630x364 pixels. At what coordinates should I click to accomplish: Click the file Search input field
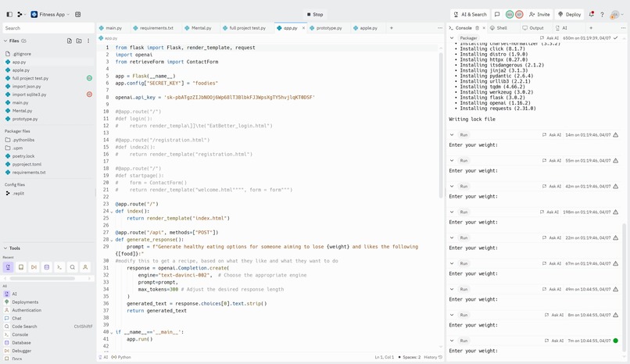(x=48, y=28)
